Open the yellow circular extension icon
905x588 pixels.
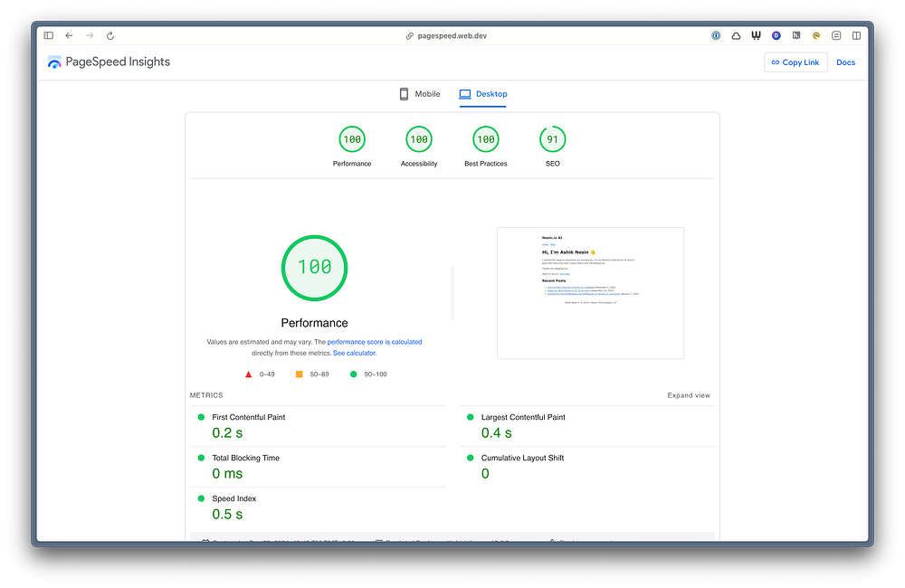pyautogui.click(x=816, y=36)
